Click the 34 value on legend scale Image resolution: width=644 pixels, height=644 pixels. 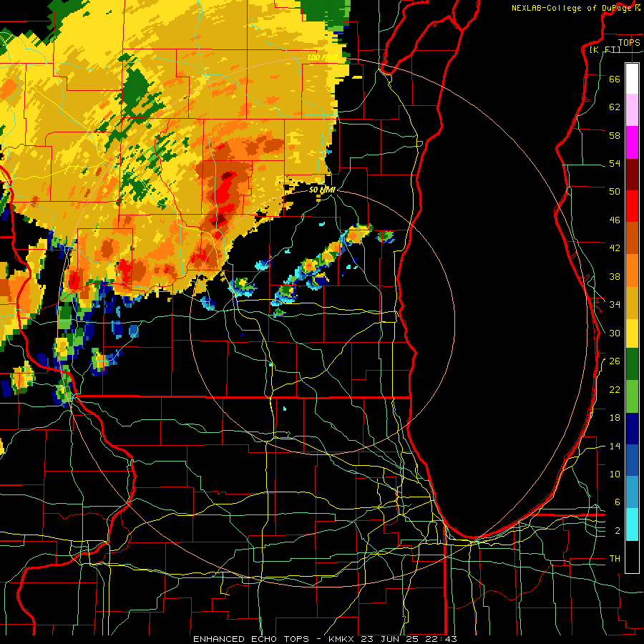(x=615, y=305)
